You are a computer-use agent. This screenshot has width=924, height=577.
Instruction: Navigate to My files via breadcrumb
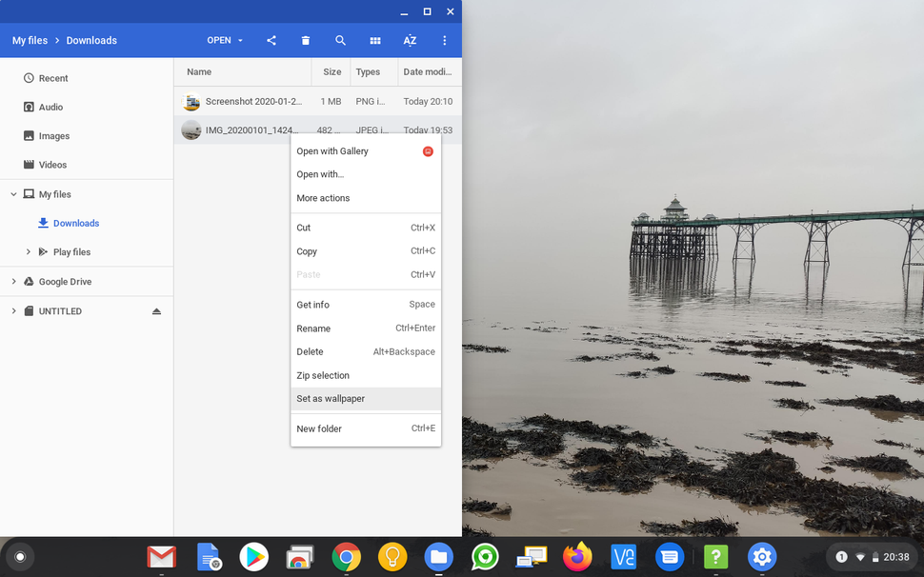click(30, 40)
